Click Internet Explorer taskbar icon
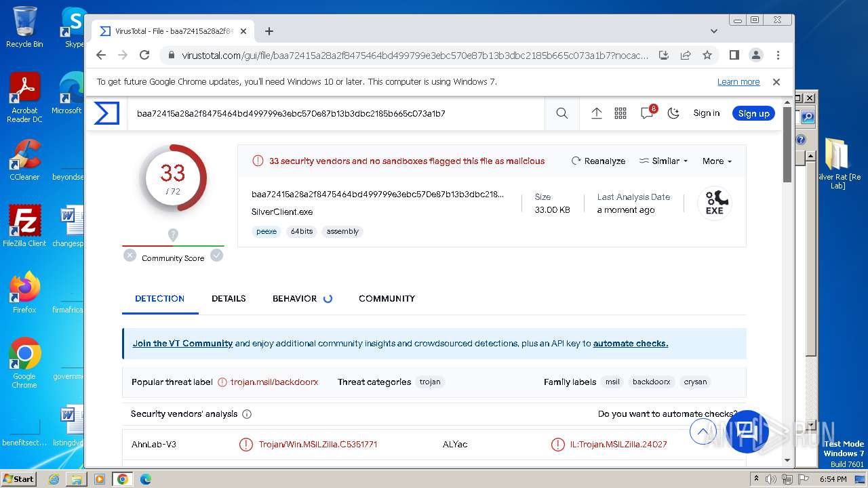Image resolution: width=868 pixels, height=488 pixels. [54, 479]
